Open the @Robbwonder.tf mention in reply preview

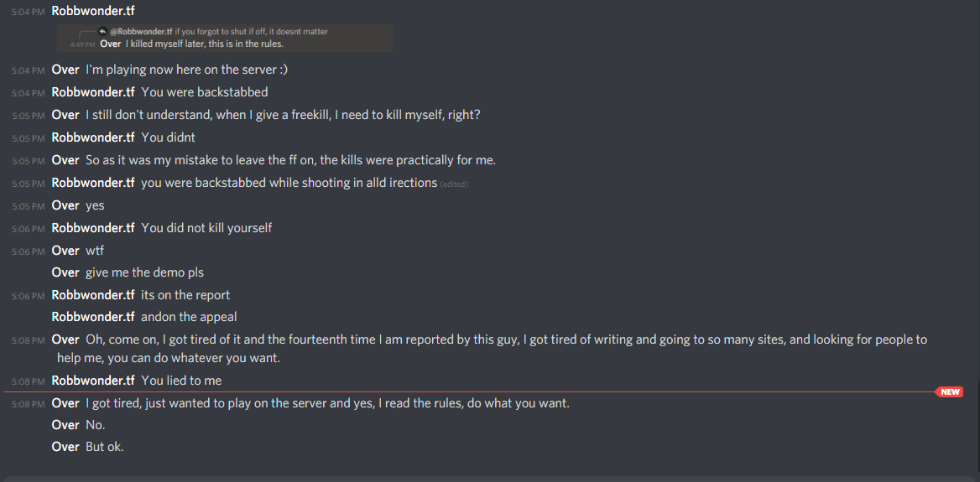click(x=141, y=31)
